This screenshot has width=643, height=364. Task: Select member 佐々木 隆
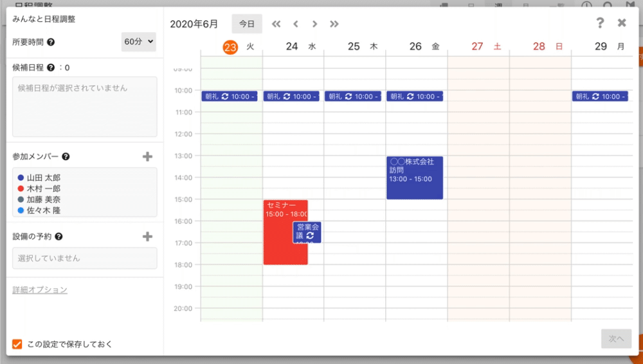coord(44,210)
